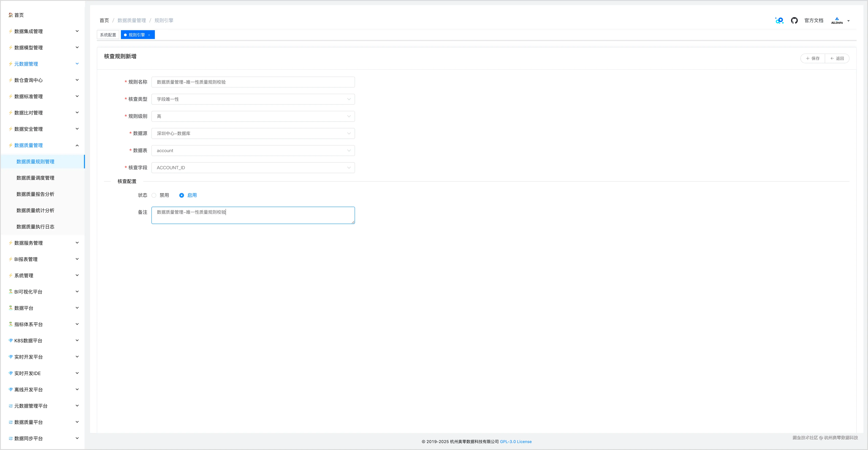Open the 官方文档 link
This screenshot has height=450, width=868.
pos(814,21)
